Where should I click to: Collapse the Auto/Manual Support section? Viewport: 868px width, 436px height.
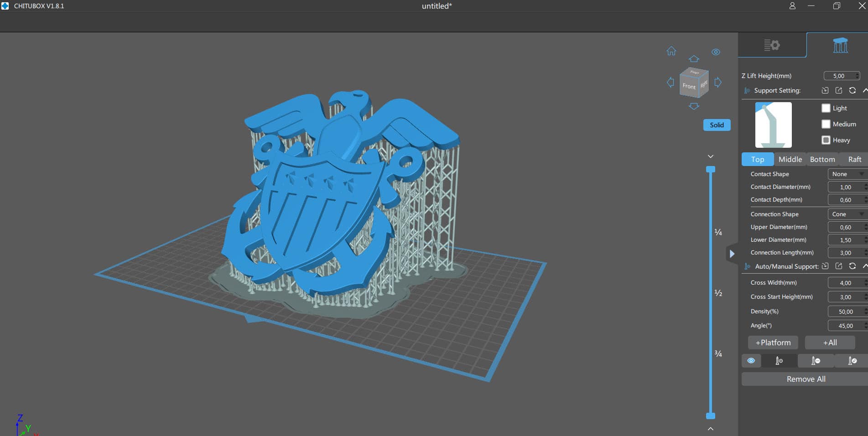pos(864,266)
